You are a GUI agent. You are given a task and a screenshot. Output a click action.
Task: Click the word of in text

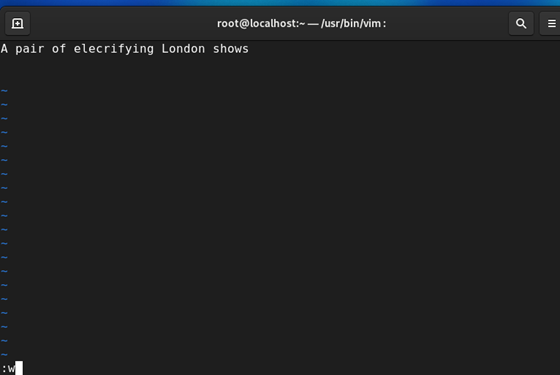pyautogui.click(x=59, y=49)
